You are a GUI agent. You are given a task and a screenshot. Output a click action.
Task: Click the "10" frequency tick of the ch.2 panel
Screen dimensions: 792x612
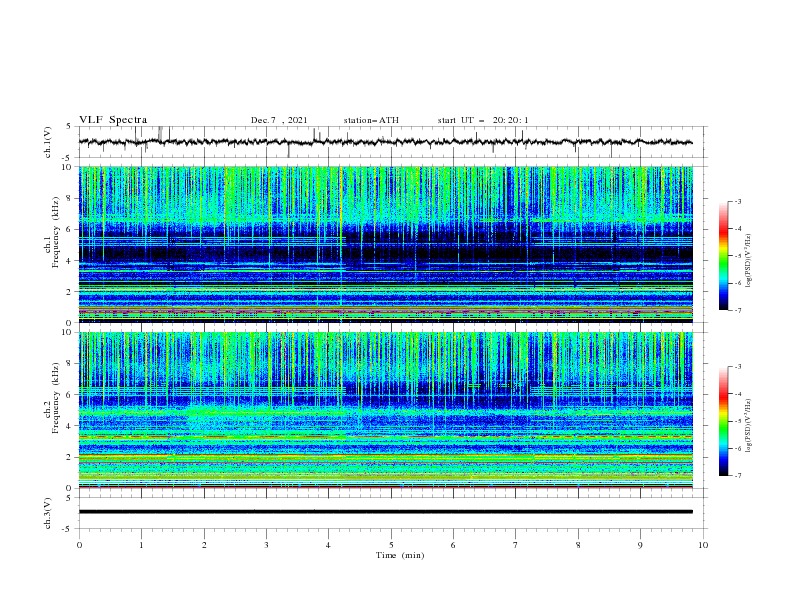coord(68,332)
